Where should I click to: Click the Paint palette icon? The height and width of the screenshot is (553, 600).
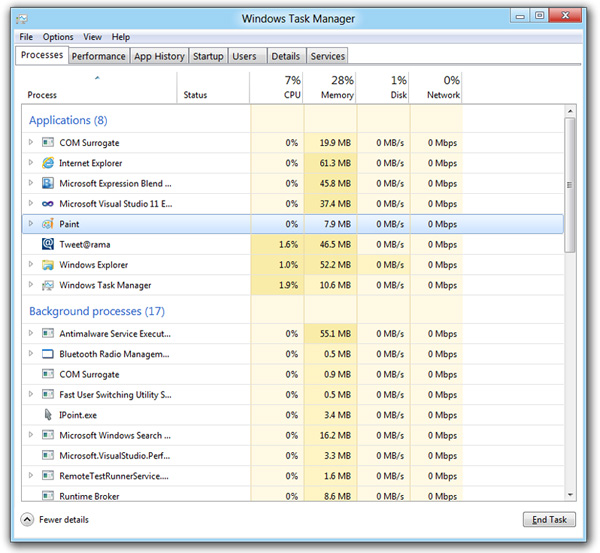point(47,224)
